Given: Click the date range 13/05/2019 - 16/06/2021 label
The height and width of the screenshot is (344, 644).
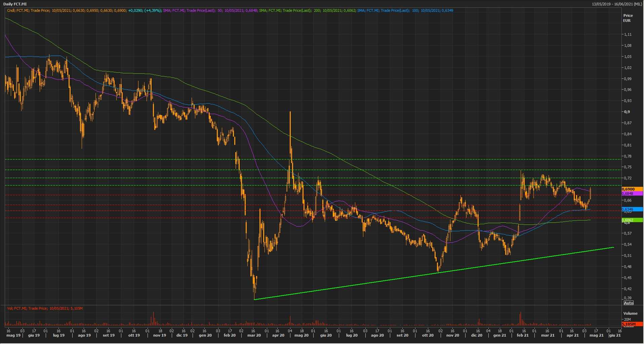Looking at the screenshot, I should (616, 4).
